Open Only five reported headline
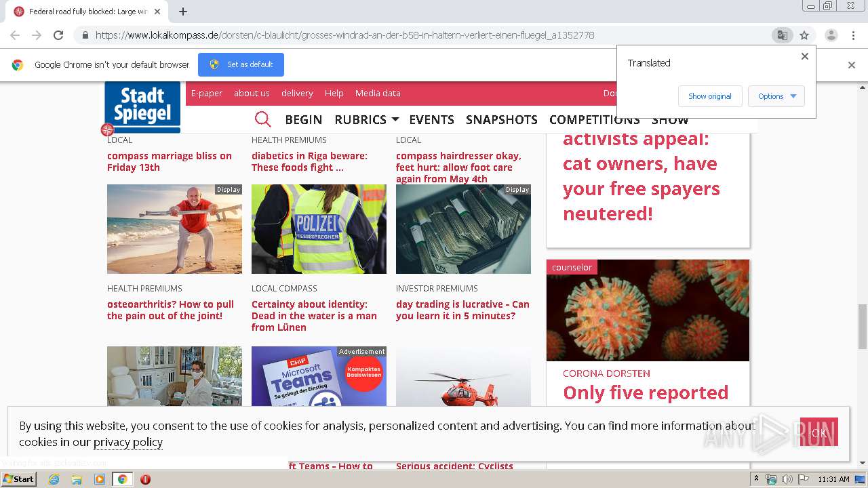Screen dimensions: 868x488 point(646,393)
